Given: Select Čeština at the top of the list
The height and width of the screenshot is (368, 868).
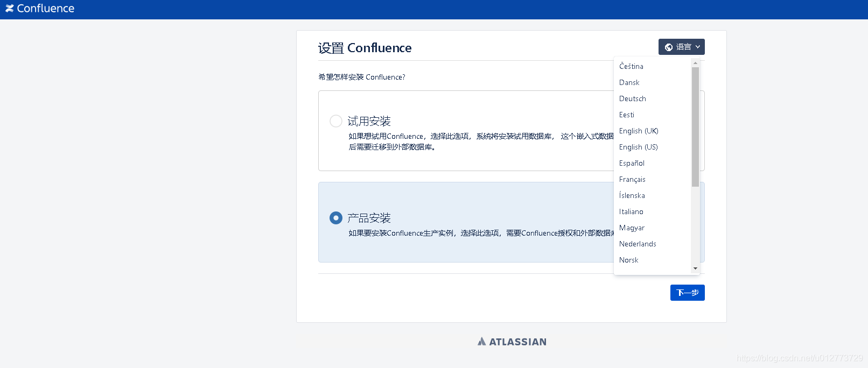Looking at the screenshot, I should (631, 66).
